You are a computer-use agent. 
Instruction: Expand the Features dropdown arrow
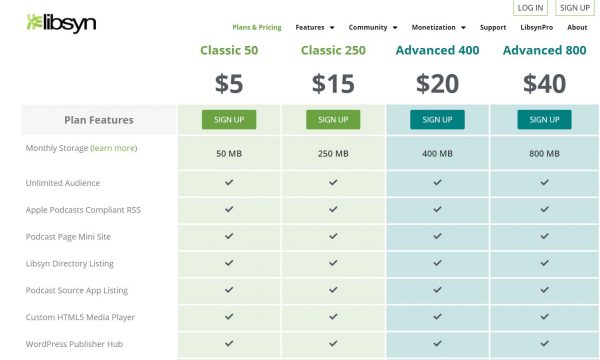pyautogui.click(x=332, y=28)
